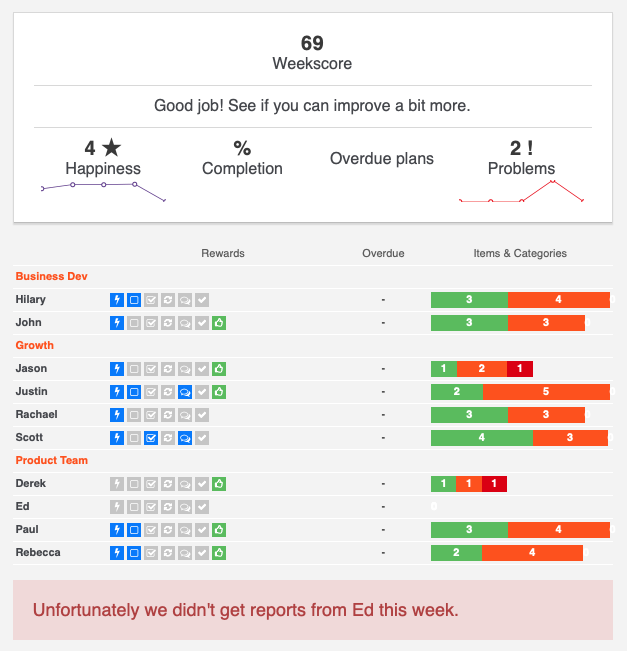The width and height of the screenshot is (627, 651).
Task: Click the Problems trend sparkline
Action: pos(521,191)
